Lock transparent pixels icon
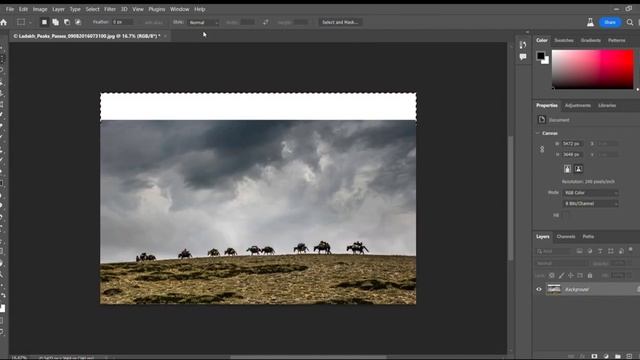The height and width of the screenshot is (360, 640). (552, 276)
